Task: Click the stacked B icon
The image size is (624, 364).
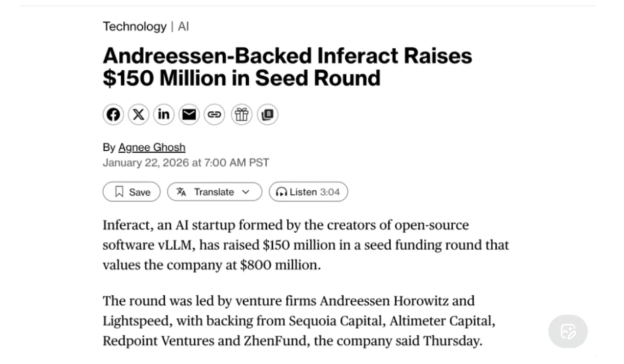Action: point(267,114)
